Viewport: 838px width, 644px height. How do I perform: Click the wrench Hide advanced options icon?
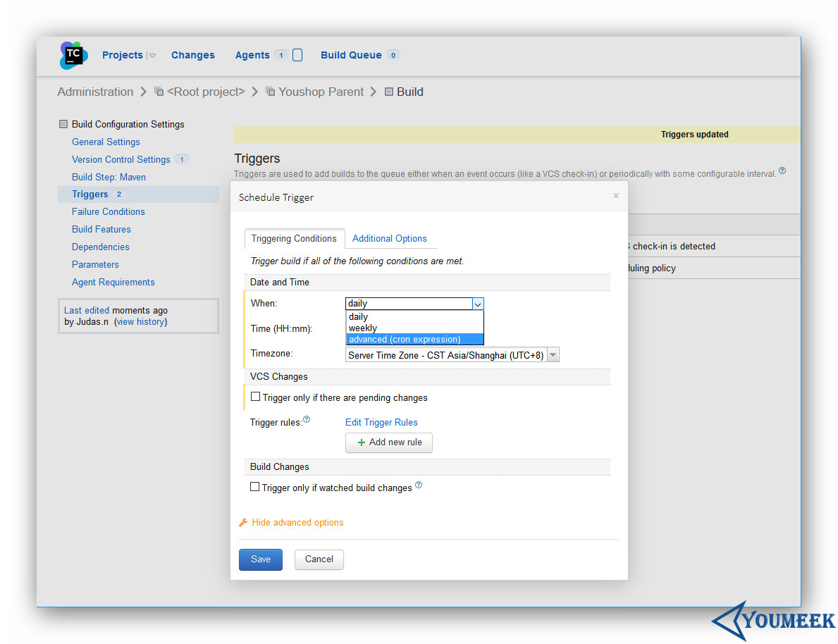[243, 522]
